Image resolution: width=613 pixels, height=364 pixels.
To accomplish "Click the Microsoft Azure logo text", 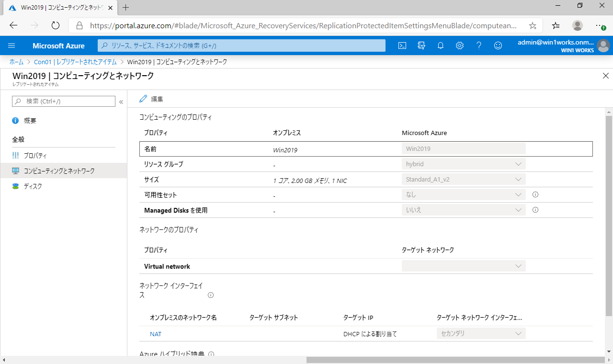I will [58, 45].
